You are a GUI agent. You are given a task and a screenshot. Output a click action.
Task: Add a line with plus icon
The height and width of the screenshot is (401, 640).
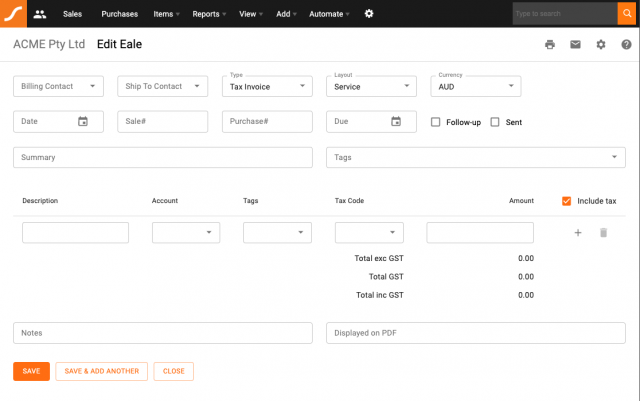tap(578, 233)
